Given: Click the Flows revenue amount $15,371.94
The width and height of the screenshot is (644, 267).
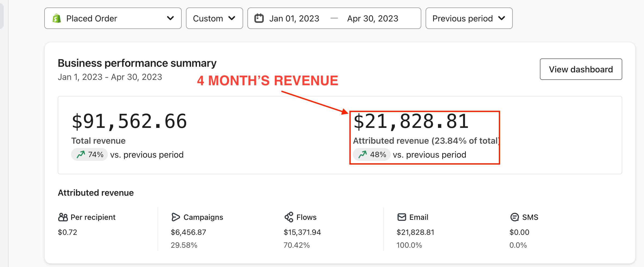Looking at the screenshot, I should [302, 232].
